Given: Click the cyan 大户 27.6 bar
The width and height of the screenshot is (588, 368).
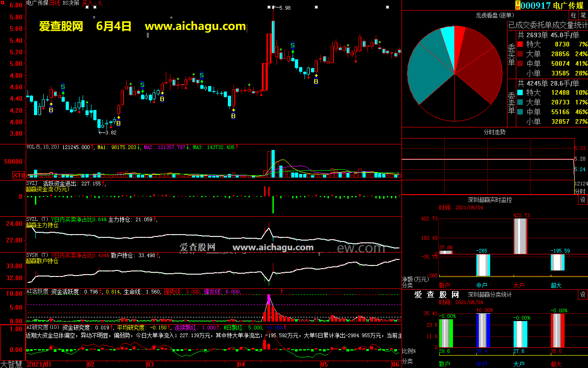Looking at the screenshot, I should (x=520, y=334).
